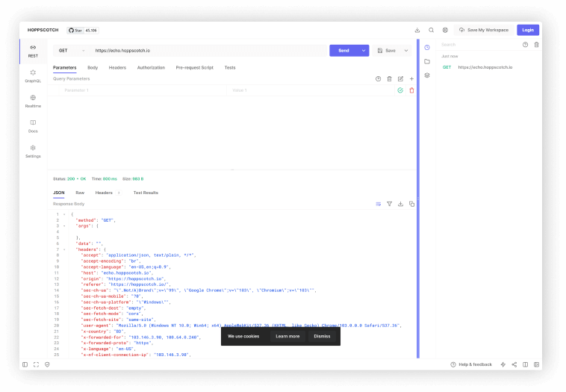This screenshot has height=392, width=566.
Task: Click the request URL input field
Action: tap(208, 51)
